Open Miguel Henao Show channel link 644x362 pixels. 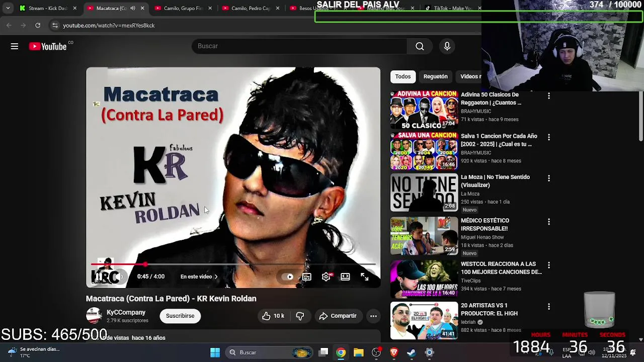482,237
